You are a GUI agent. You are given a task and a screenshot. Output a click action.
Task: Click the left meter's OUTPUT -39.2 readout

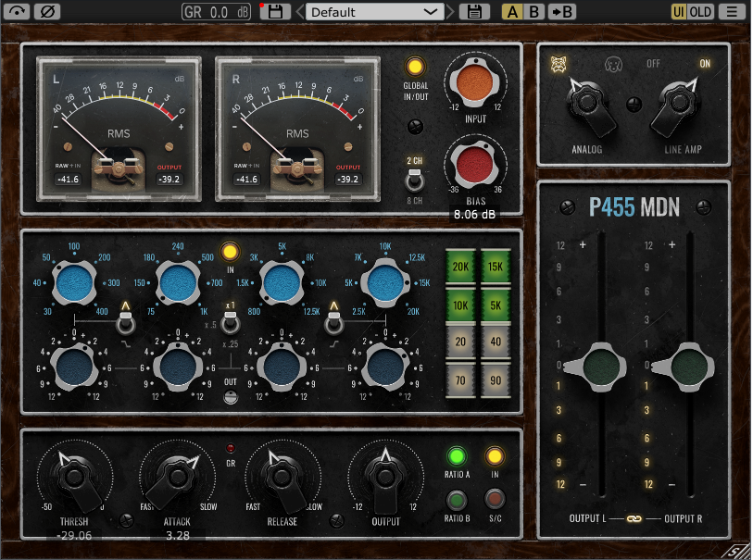tap(169, 180)
